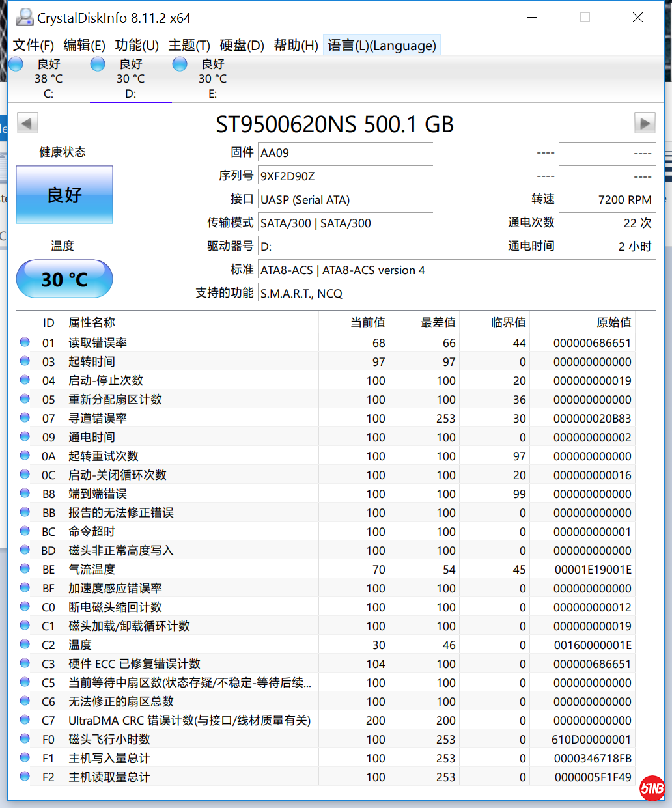Click the 30 °C temperature button

(x=64, y=279)
